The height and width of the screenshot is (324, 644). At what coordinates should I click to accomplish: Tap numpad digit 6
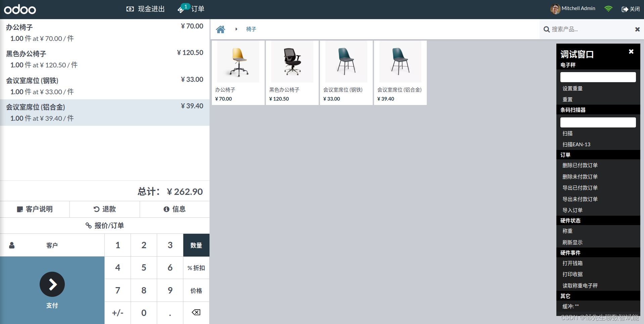(x=170, y=268)
